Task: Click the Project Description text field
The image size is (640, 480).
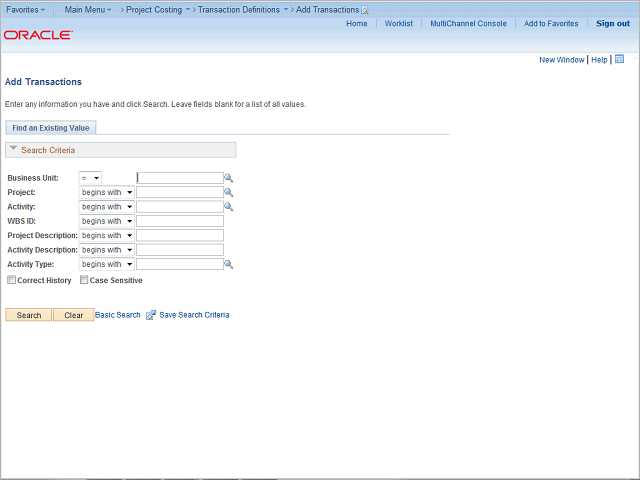Action: (x=180, y=236)
